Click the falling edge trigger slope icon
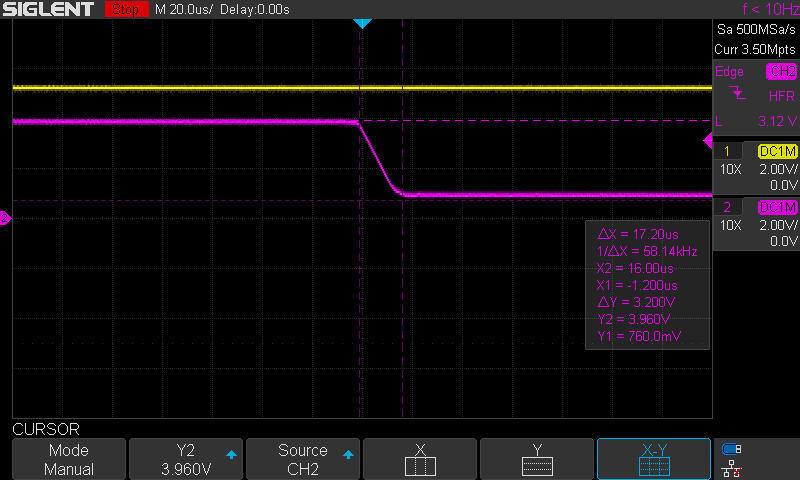Screen dimensions: 800x480 pos(737,93)
